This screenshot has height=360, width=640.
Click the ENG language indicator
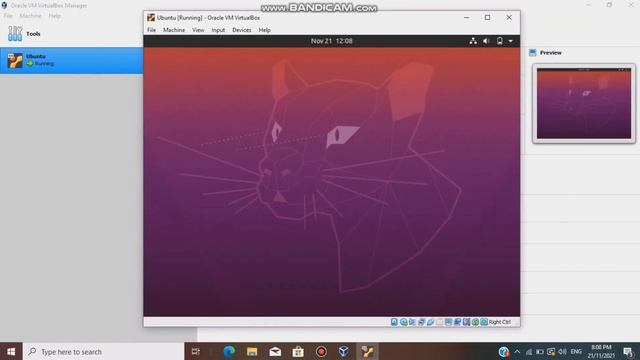[x=576, y=352]
